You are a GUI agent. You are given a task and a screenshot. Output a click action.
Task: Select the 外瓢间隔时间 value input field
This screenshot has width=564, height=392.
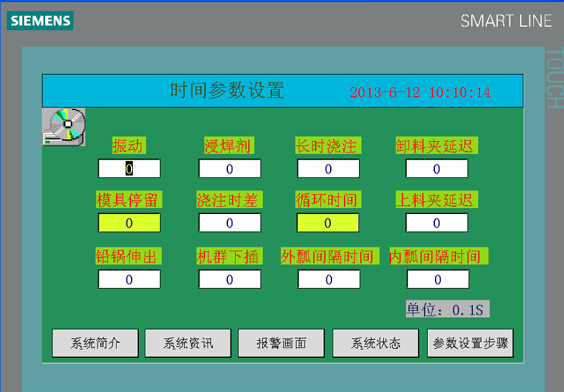[329, 279]
